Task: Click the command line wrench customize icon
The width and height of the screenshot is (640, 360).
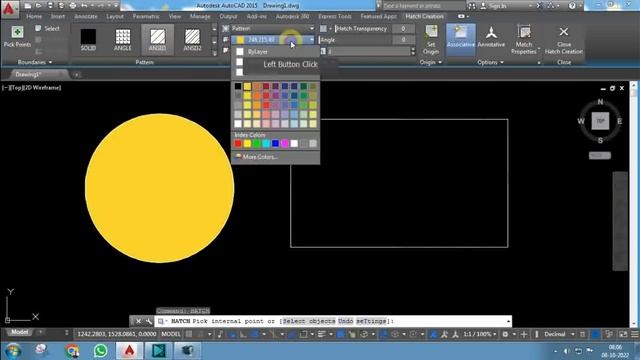Action: click(x=149, y=321)
